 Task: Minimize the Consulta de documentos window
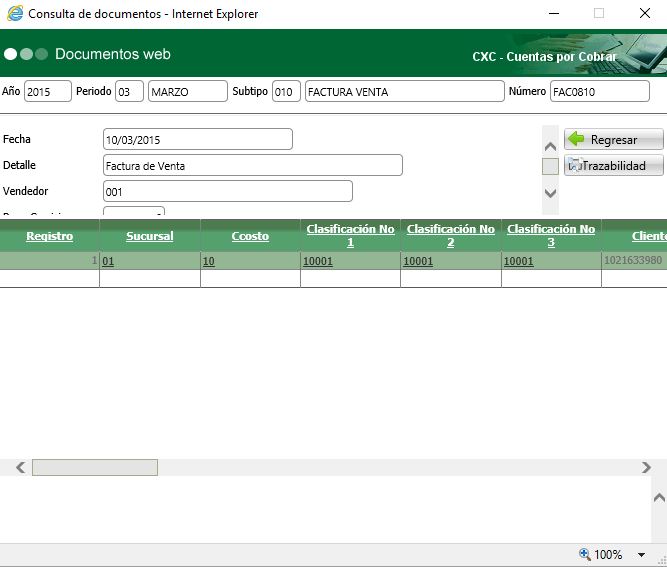coord(554,14)
